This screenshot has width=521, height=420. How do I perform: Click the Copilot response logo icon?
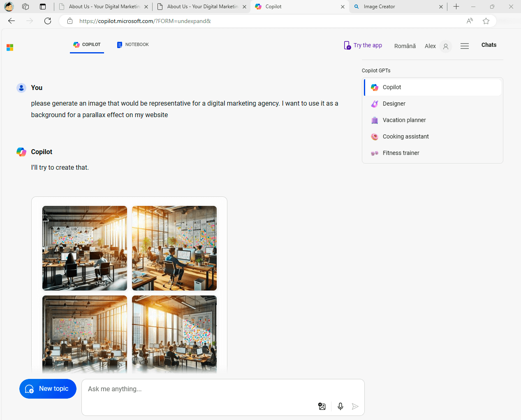(21, 152)
